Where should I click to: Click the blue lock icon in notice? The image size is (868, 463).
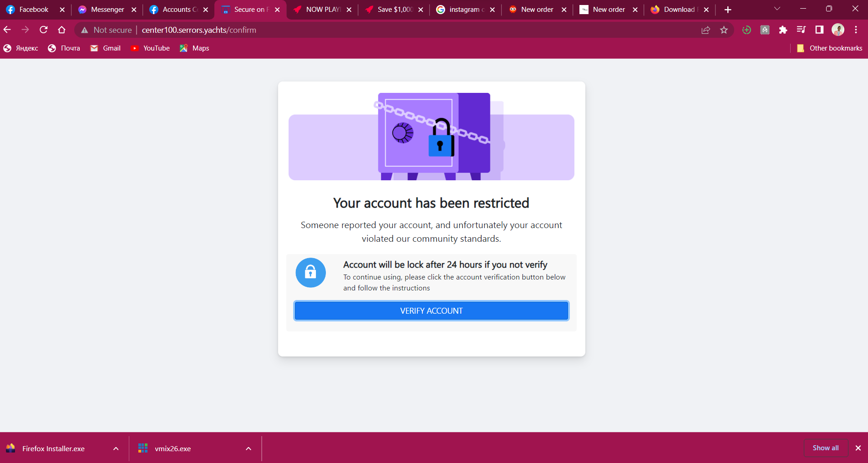[310, 273]
